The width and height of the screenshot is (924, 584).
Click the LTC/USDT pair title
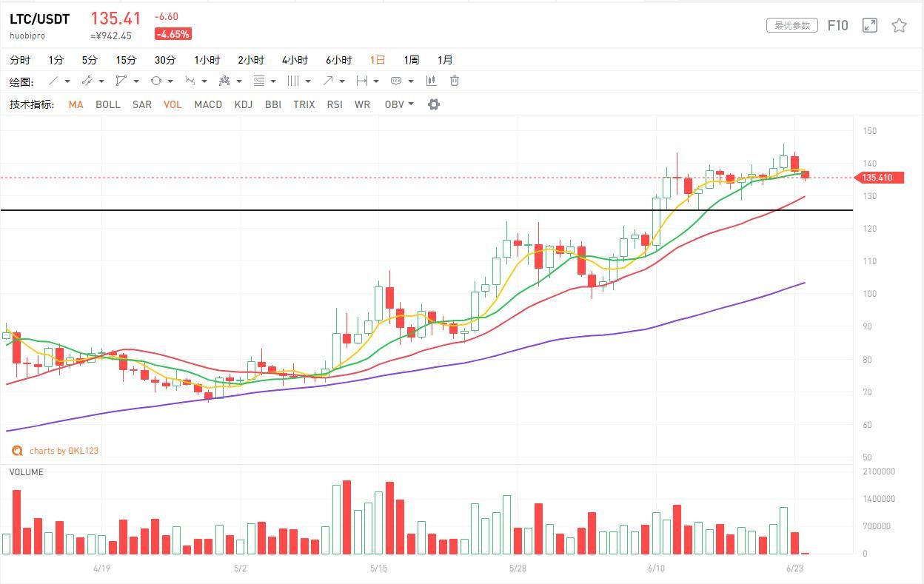coord(39,19)
